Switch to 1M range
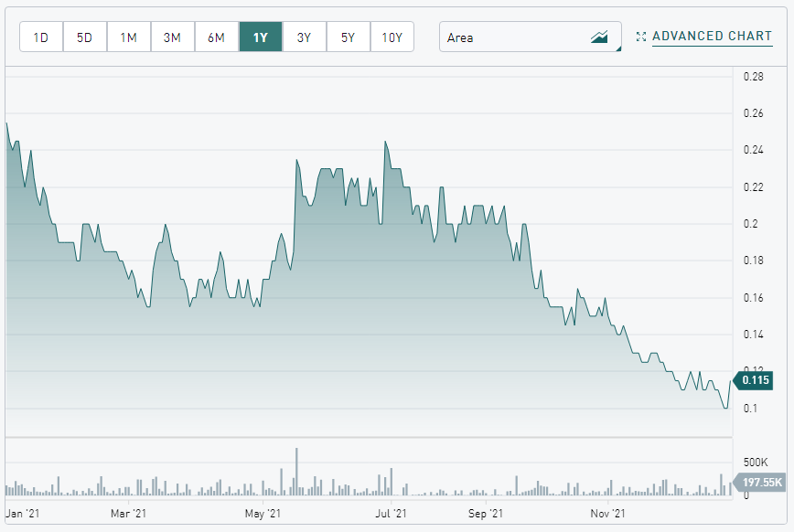Screen dimensions: 794x532 129,37
